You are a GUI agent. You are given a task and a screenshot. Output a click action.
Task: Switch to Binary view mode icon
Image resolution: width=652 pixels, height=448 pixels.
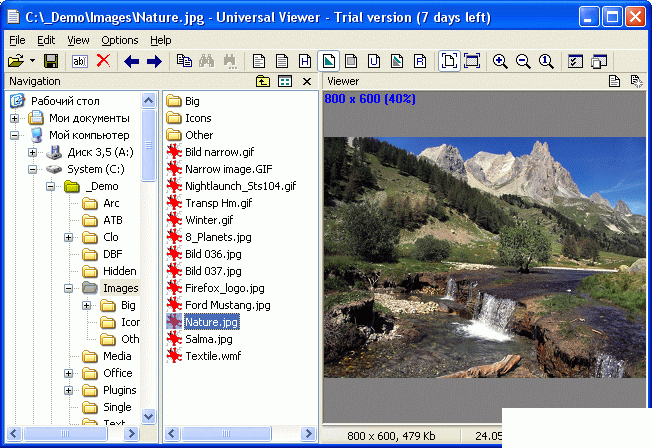282,62
